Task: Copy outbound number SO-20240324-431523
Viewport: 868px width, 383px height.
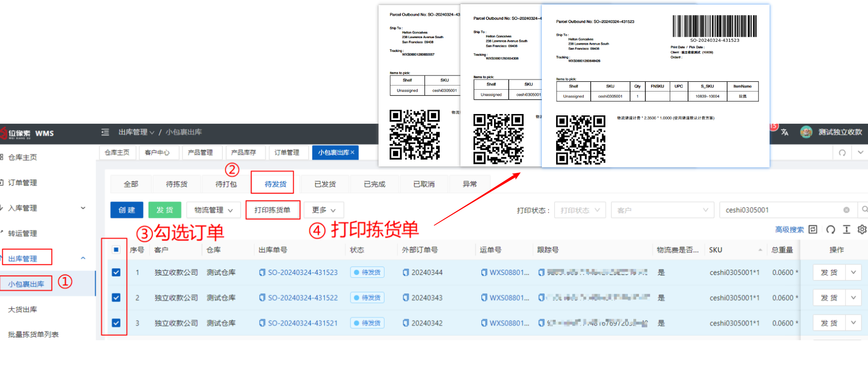Action: [x=262, y=273]
